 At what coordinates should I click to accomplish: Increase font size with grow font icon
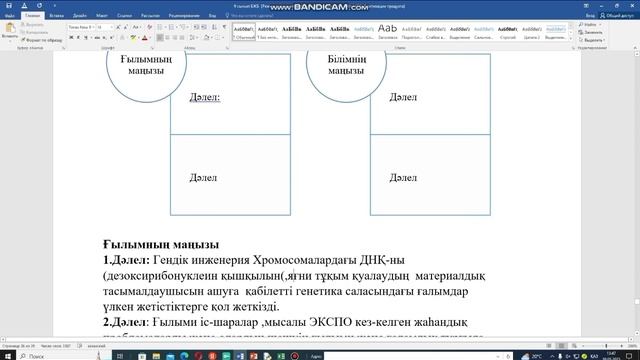118,27
